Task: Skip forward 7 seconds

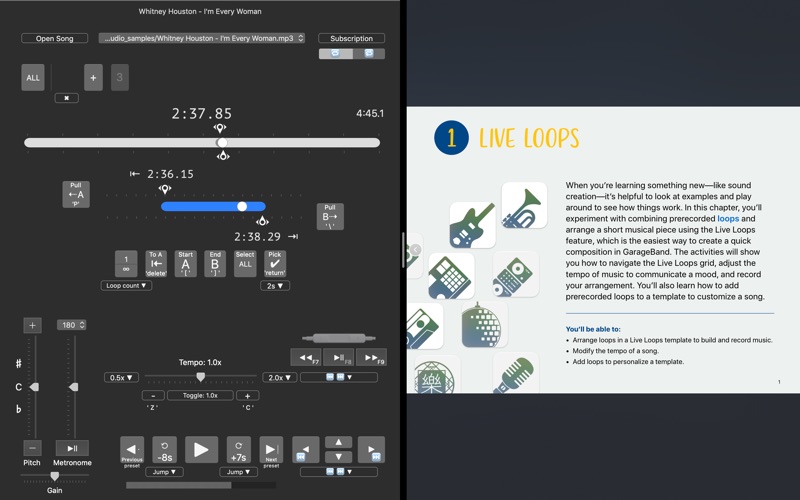Action: 238,449
